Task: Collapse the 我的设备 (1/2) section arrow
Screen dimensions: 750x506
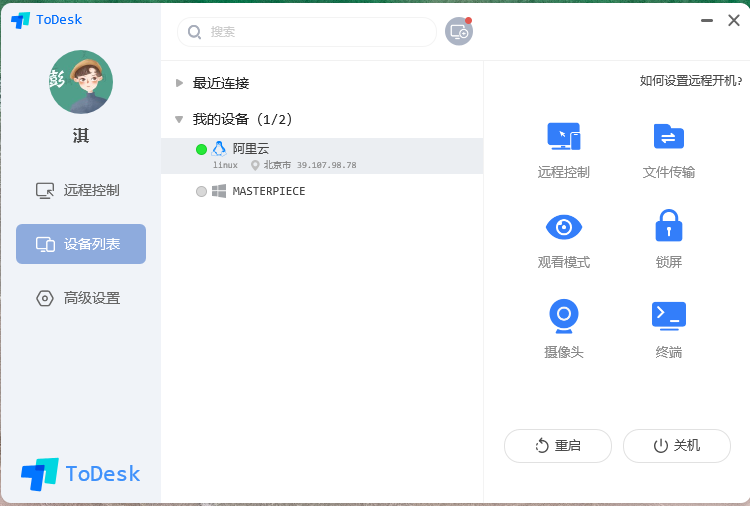Action: tap(179, 120)
